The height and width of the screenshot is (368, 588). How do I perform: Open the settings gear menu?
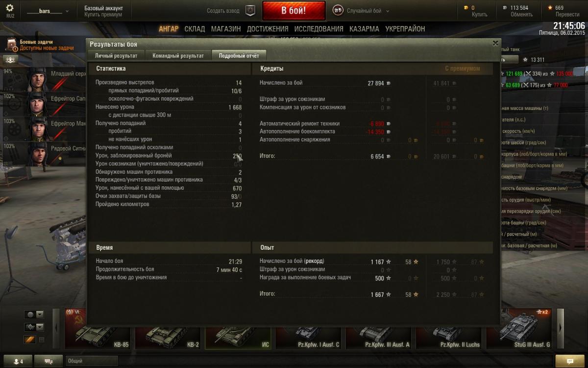(10, 8)
